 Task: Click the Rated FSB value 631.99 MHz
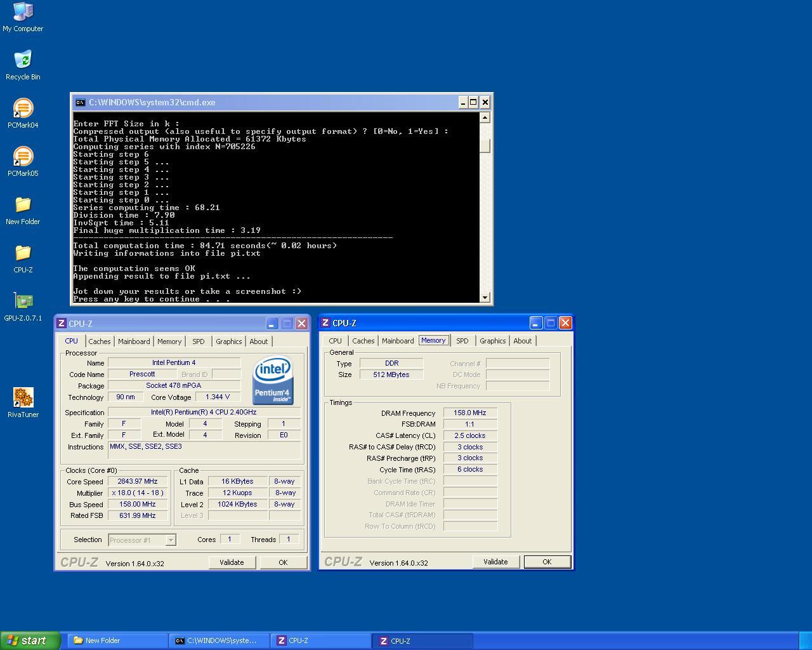[138, 515]
